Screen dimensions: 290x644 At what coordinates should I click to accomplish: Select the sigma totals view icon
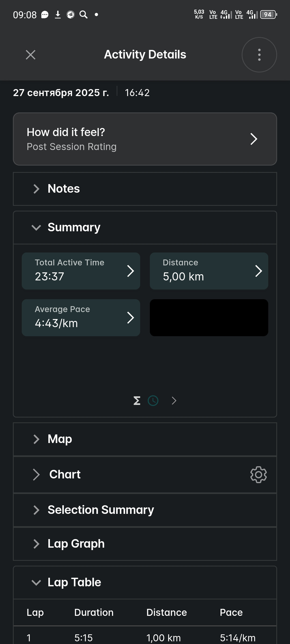[x=137, y=401]
